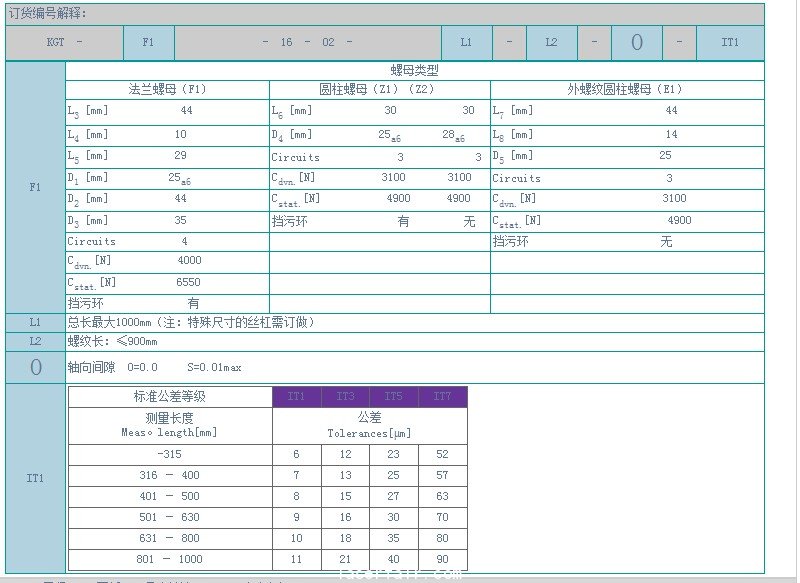This screenshot has height=583, width=800.
Task: Select the L2 cell in order code row
Action: click(551, 42)
